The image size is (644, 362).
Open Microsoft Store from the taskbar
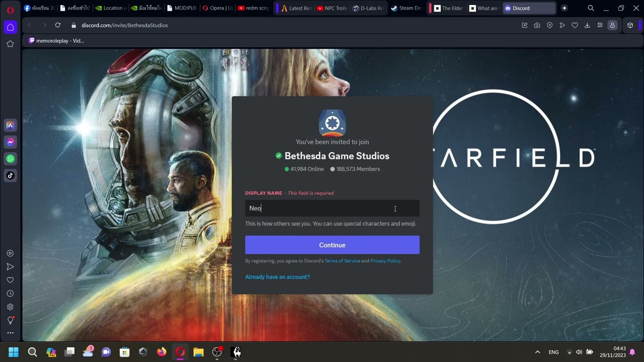(x=125, y=352)
